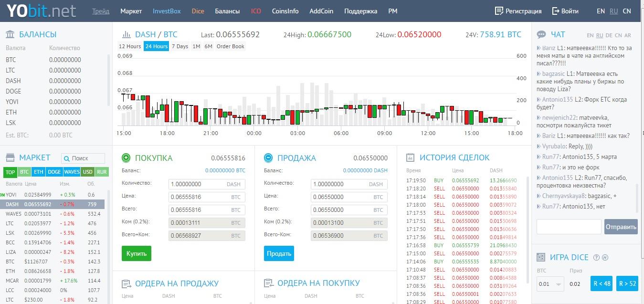Click the YObit.net logo
Image resolution: width=644 pixels, height=304 pixels.
click(x=41, y=10)
